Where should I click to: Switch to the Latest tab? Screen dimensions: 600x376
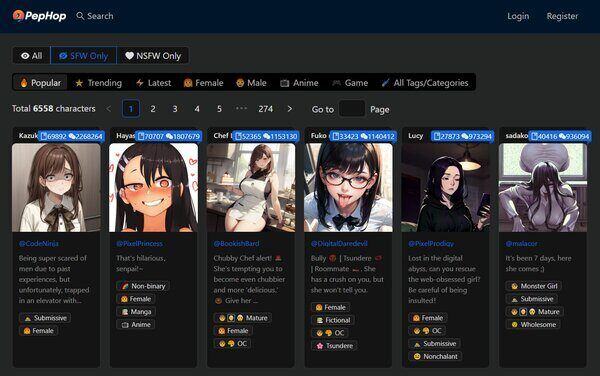click(153, 83)
